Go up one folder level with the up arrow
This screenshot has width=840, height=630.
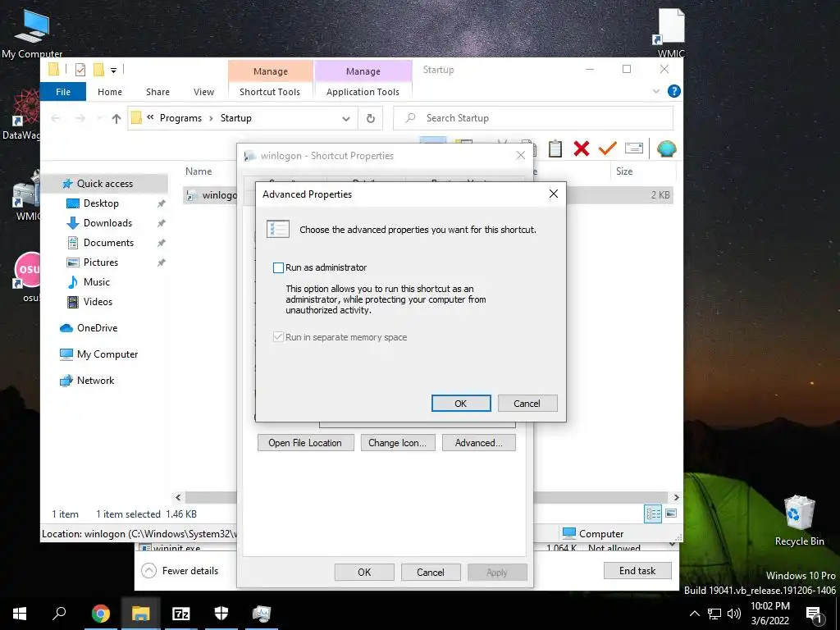pyautogui.click(x=116, y=118)
